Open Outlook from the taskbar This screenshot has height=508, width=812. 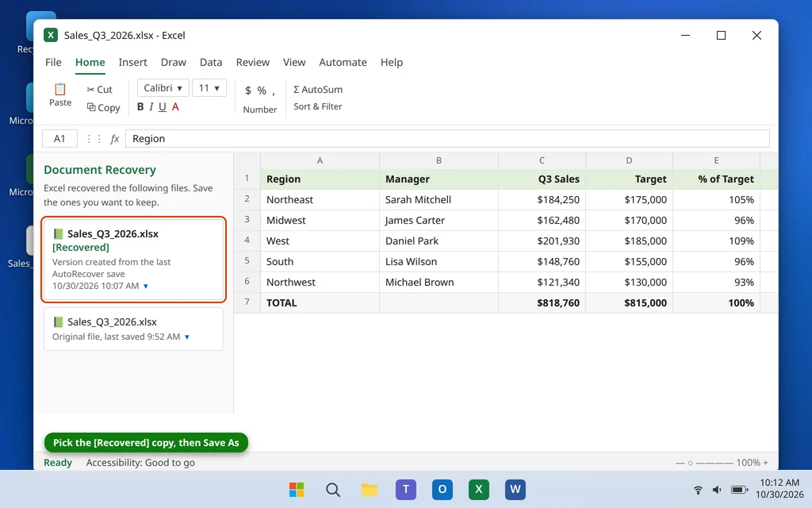click(x=442, y=489)
